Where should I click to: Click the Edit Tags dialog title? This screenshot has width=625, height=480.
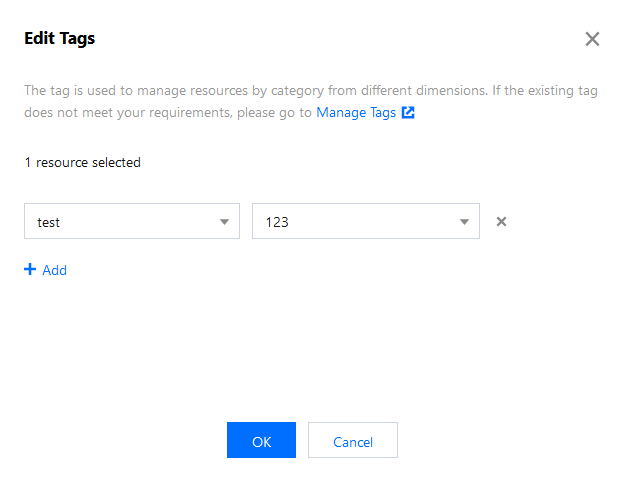tap(60, 39)
